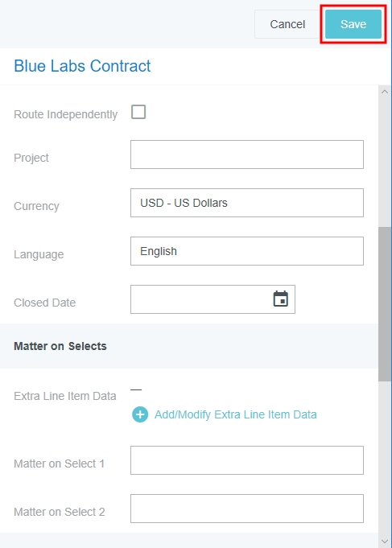Viewport: 392px width, 548px height.
Task: Open the Language field showing English
Action: (247, 251)
